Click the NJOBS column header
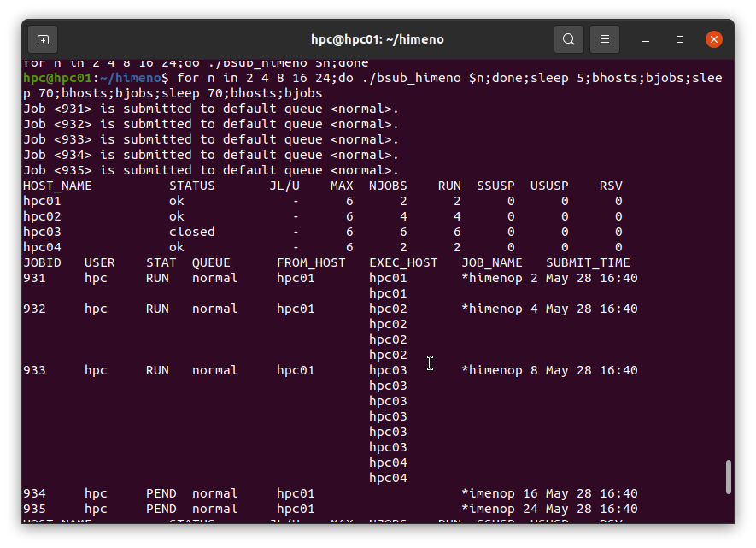 (x=388, y=186)
